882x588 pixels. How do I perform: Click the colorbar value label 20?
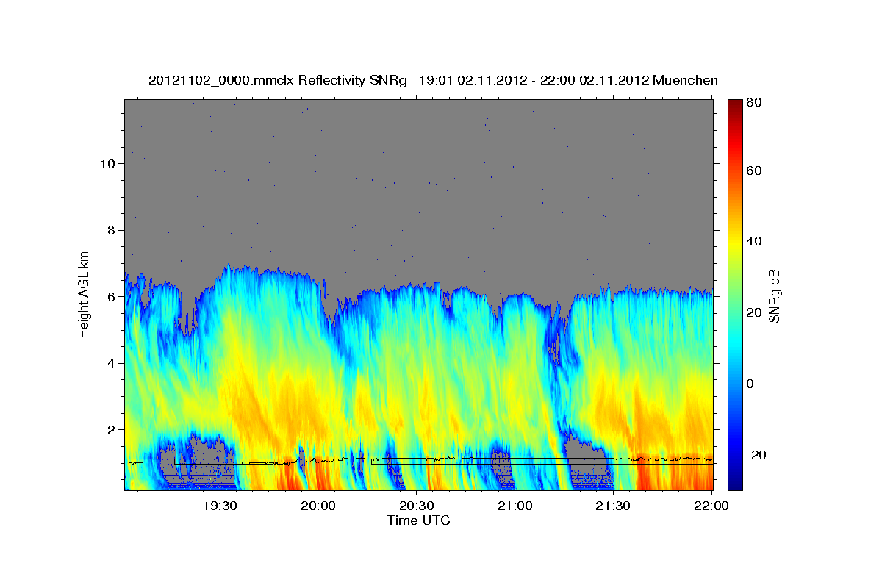click(x=756, y=312)
